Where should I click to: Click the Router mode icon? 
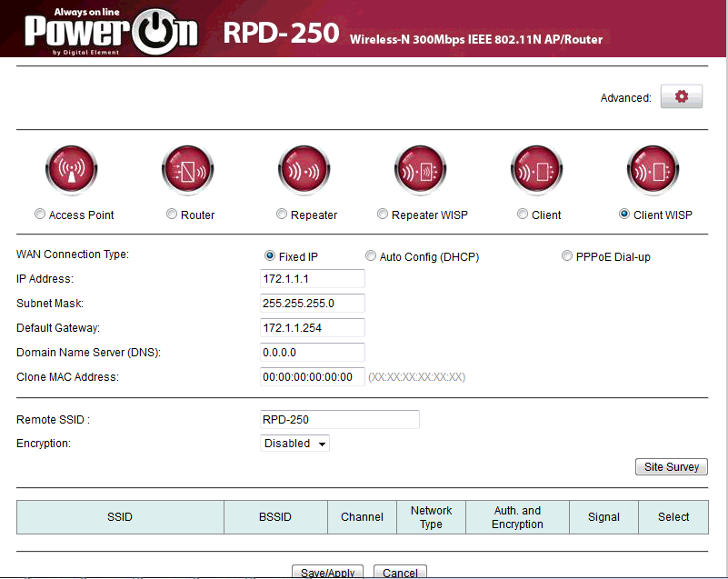pos(188,170)
